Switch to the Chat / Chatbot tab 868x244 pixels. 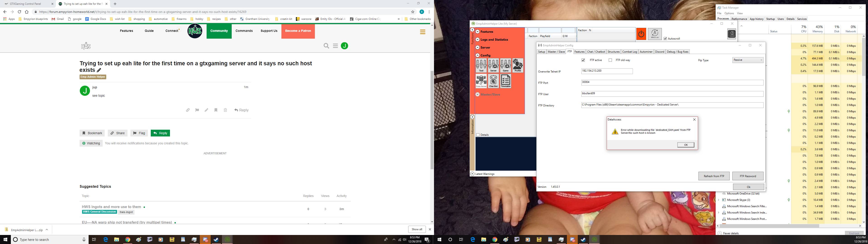(596, 52)
